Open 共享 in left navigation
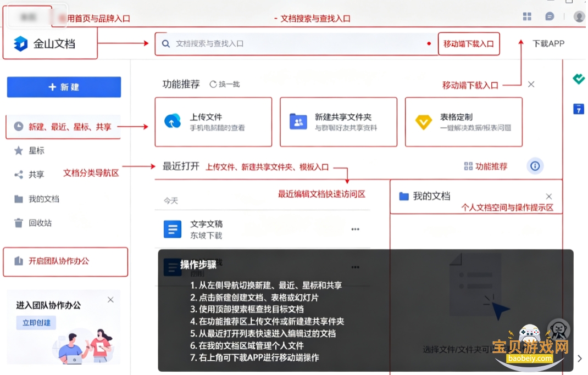The height and width of the screenshot is (375, 588). pyautogui.click(x=36, y=175)
